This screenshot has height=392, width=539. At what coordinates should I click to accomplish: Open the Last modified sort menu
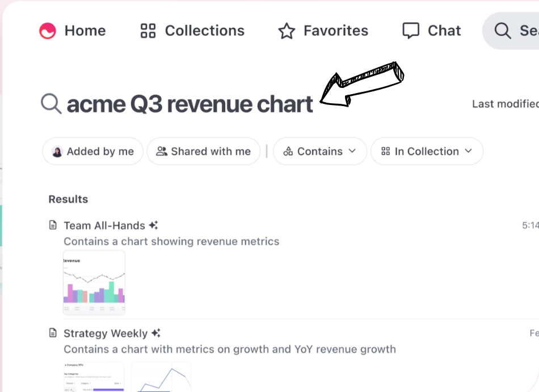tap(505, 104)
